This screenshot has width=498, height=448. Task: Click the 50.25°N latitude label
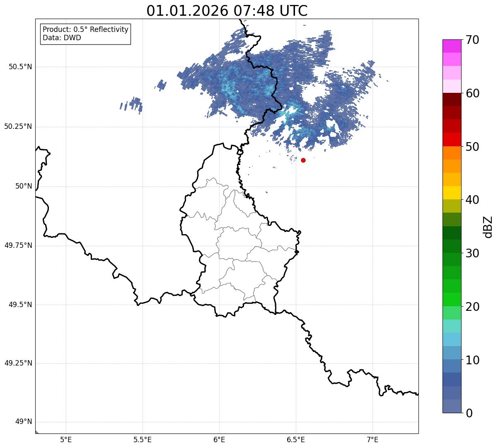pos(18,126)
